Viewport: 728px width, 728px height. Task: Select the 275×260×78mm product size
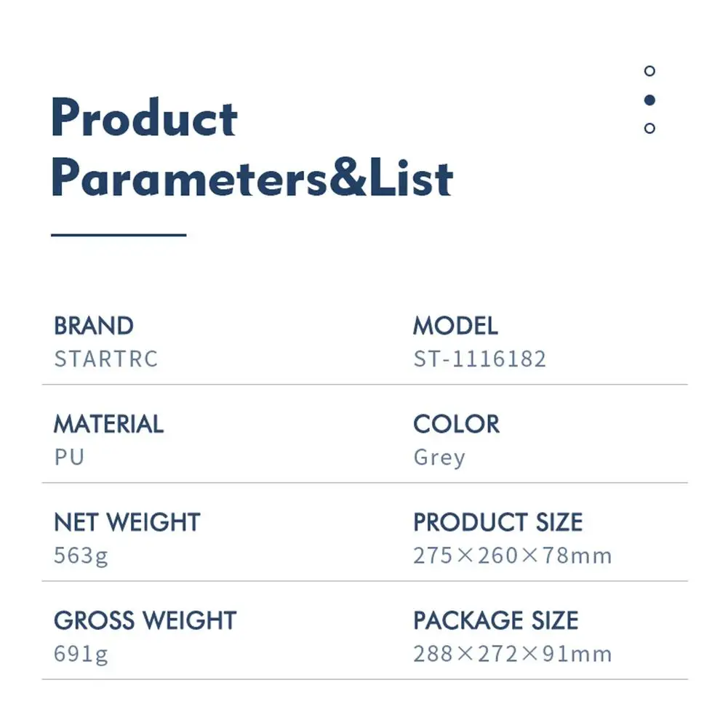[513, 556]
